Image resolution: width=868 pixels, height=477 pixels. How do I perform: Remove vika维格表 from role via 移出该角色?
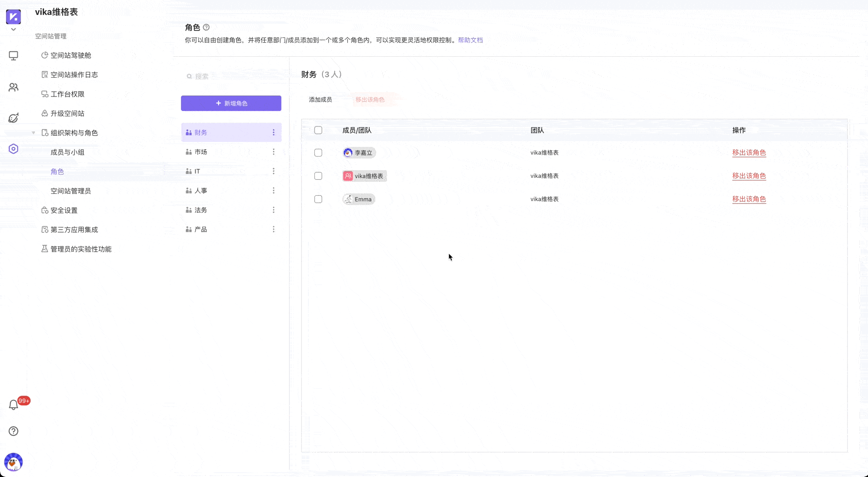point(749,176)
